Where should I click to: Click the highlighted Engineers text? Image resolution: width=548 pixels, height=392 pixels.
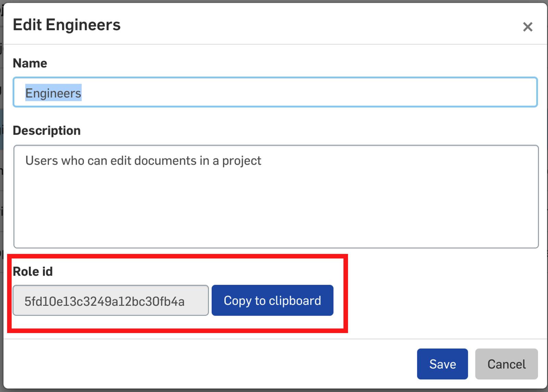(x=53, y=93)
